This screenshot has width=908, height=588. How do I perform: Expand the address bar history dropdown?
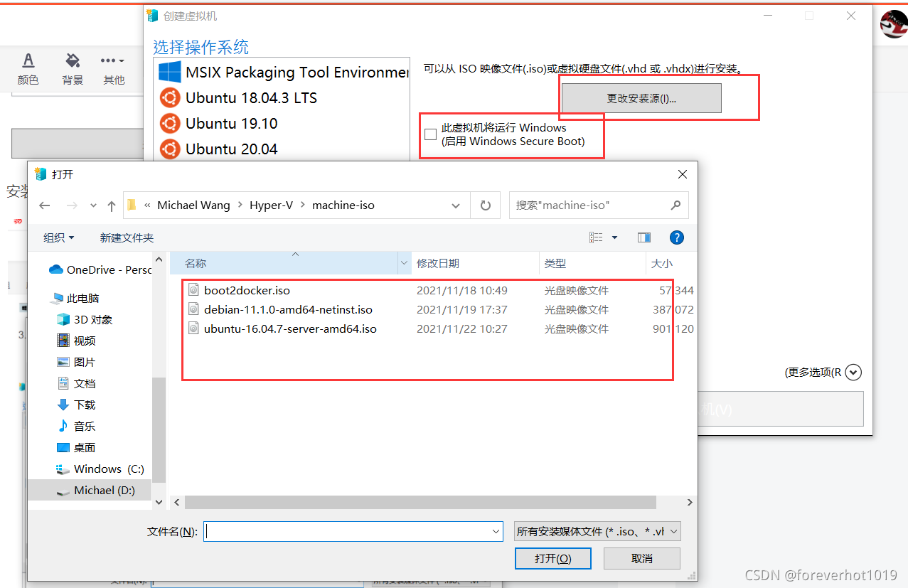(456, 205)
